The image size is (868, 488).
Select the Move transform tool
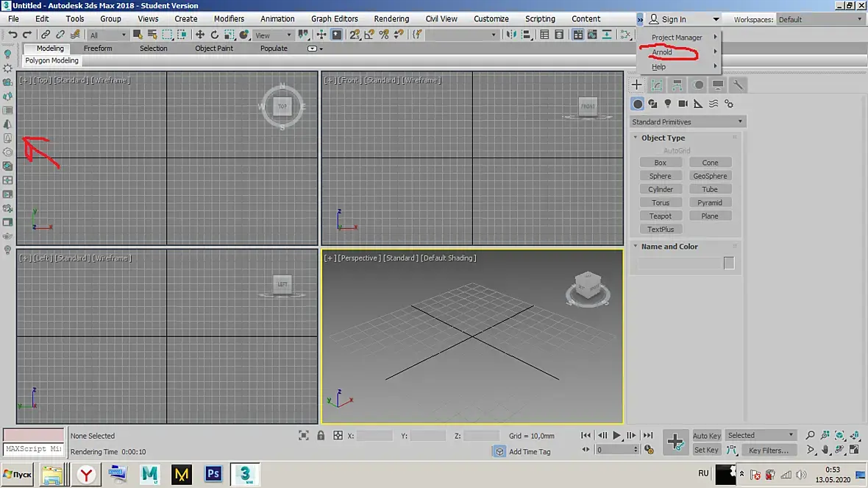click(x=199, y=35)
